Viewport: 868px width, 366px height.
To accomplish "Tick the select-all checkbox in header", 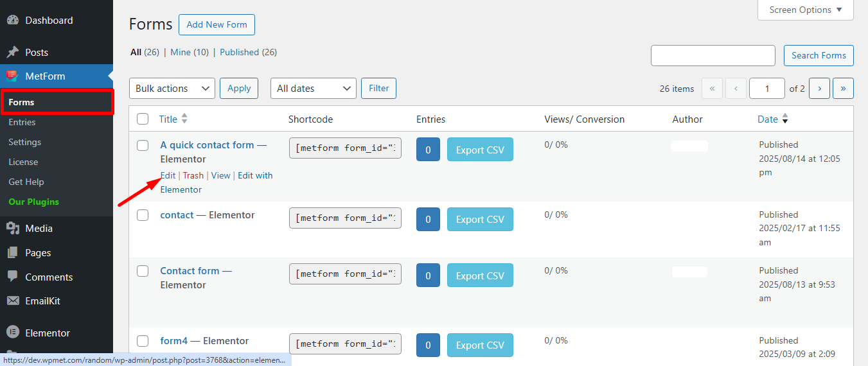I will [x=143, y=119].
